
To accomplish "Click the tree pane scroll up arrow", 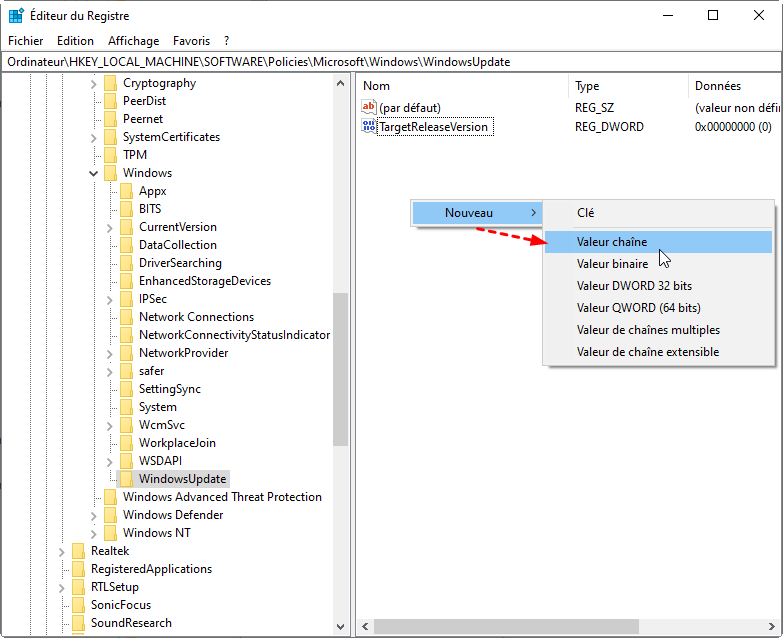I will [x=341, y=83].
